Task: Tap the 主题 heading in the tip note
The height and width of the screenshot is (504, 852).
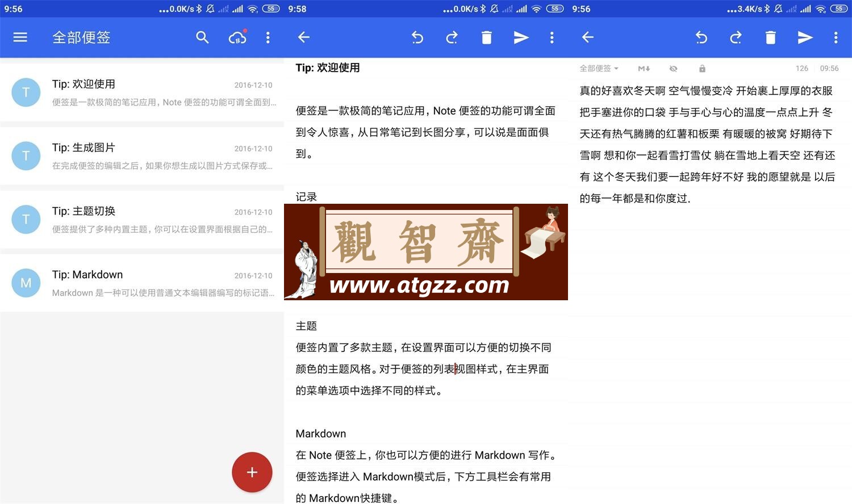Action: [x=306, y=326]
